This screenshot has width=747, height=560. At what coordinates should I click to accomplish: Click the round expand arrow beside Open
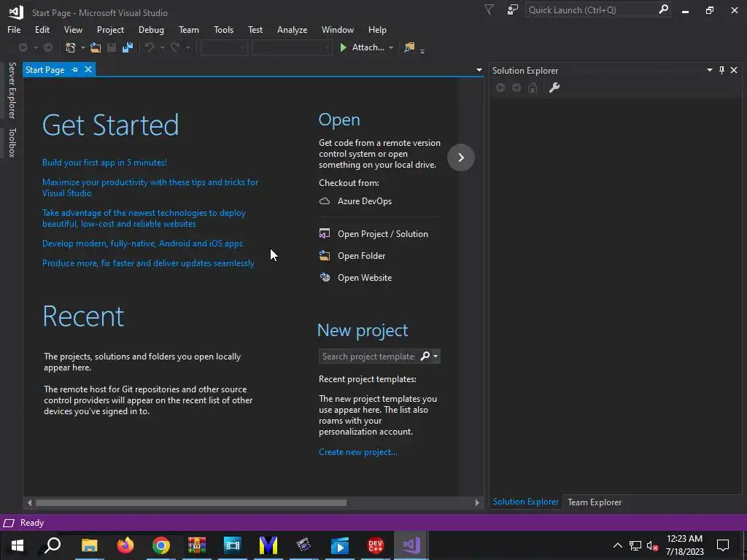click(461, 157)
